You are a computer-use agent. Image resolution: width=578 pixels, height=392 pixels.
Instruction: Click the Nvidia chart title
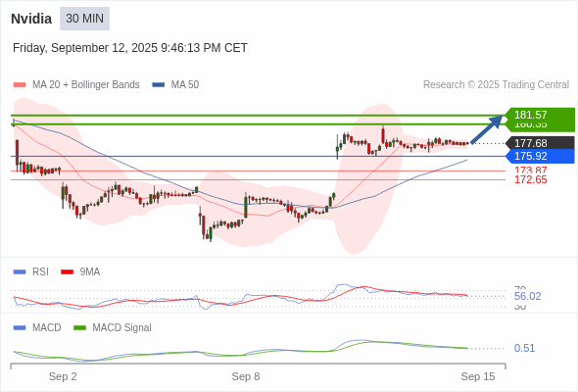pyautogui.click(x=31, y=19)
